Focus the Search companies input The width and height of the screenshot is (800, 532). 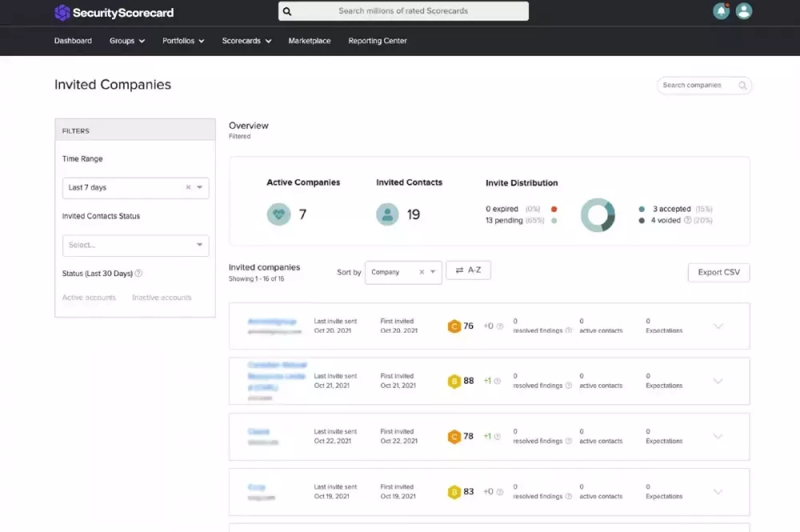coord(703,85)
